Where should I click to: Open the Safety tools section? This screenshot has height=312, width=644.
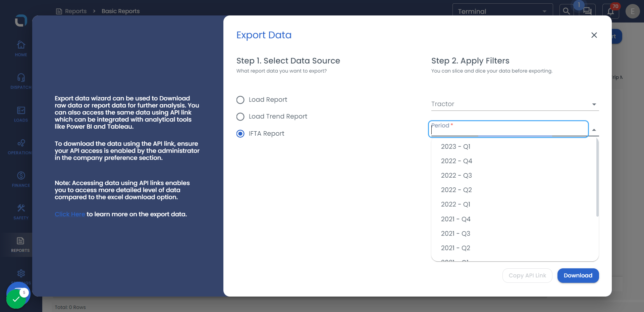(21, 212)
